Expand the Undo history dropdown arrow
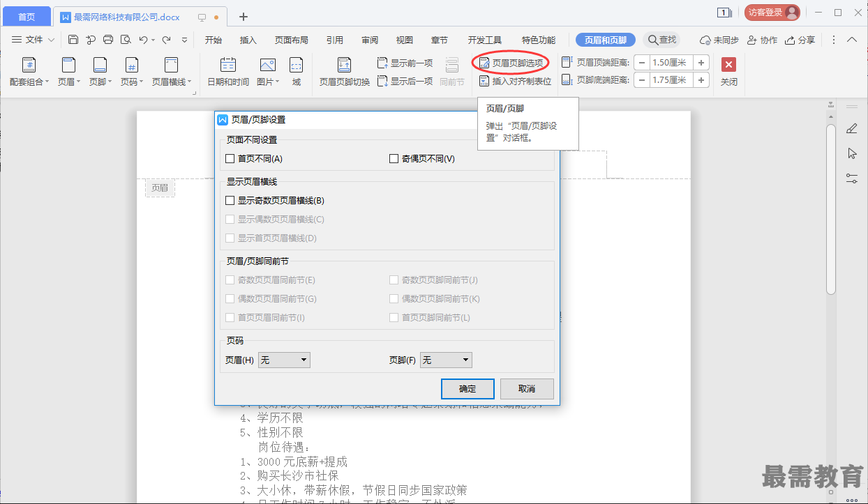The width and height of the screenshot is (868, 504). 153,40
